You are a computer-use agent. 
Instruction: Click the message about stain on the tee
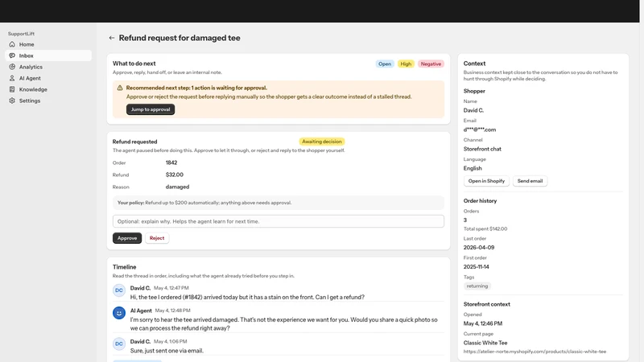click(x=247, y=297)
